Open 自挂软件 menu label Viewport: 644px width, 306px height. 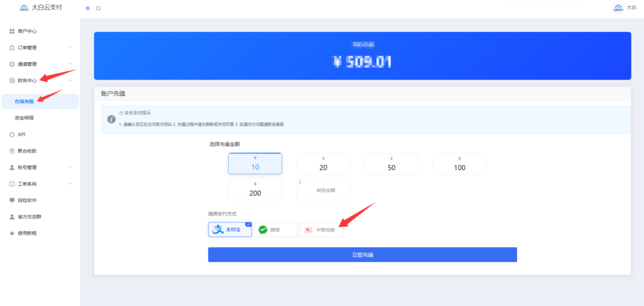(27, 200)
